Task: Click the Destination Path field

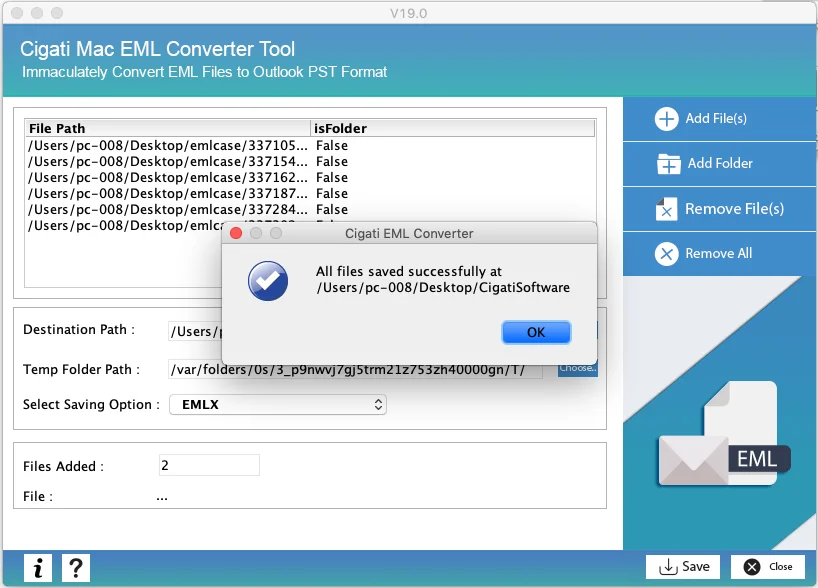Action: pyautogui.click(x=195, y=331)
